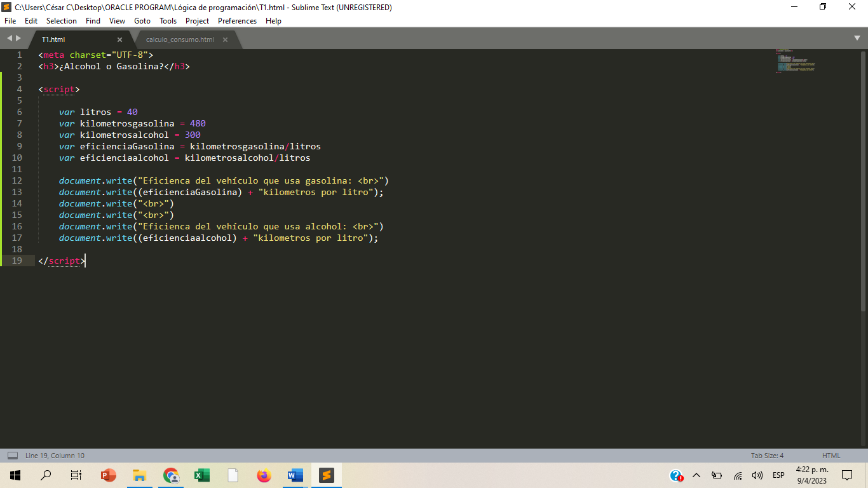This screenshot has height=488, width=868.
Task: Close the calculo_consumo.html tab
Action: click(x=225, y=39)
